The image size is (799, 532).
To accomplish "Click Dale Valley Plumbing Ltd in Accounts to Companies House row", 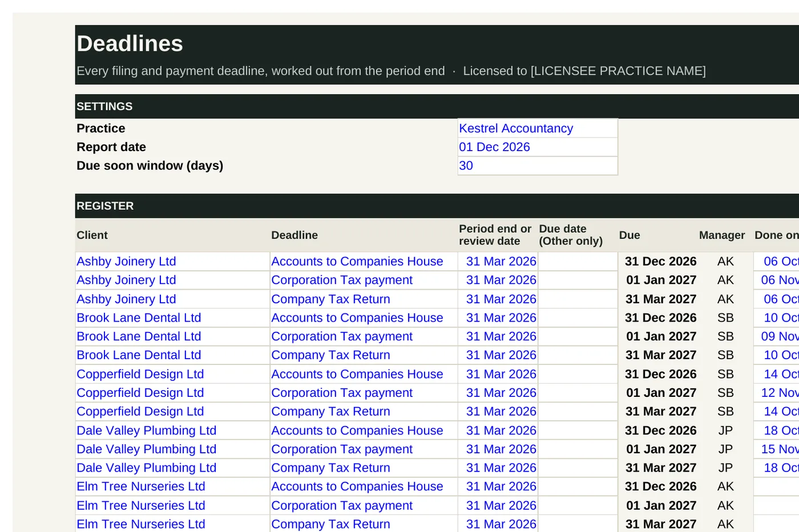I will pos(172,431).
